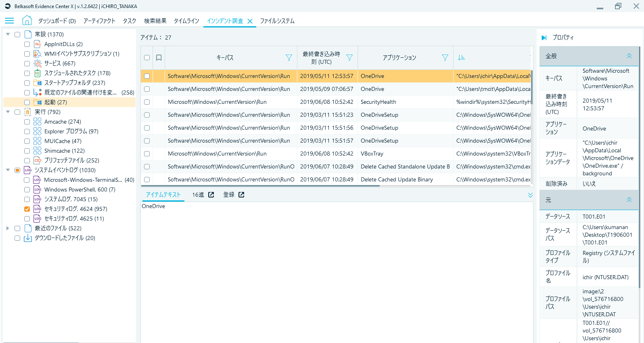The width and height of the screenshot is (644, 343).
Task: Collapse the 全般 properties section
Action: point(629,56)
